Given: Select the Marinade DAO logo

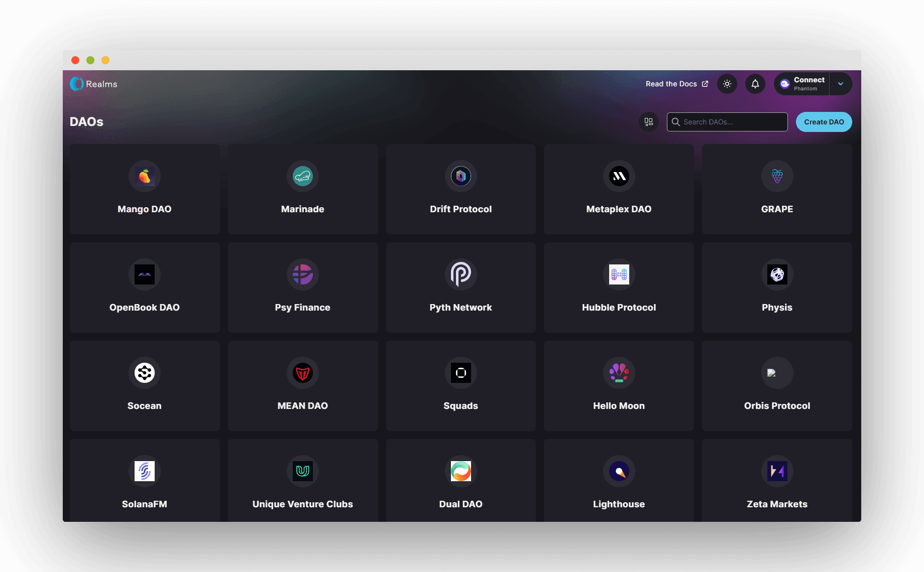Looking at the screenshot, I should tap(302, 176).
